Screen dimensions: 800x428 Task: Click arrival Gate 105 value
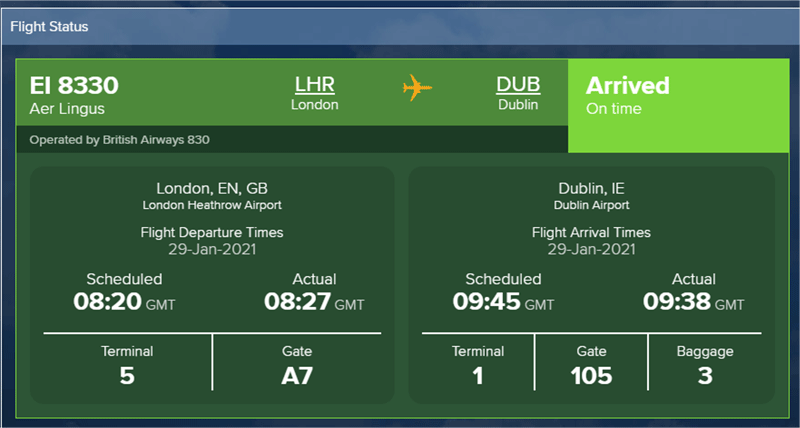(x=591, y=376)
